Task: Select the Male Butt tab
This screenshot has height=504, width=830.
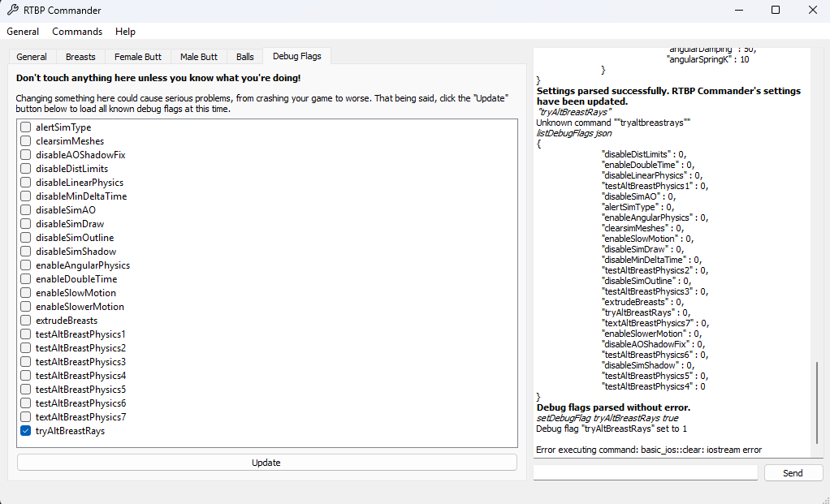Action: click(198, 57)
